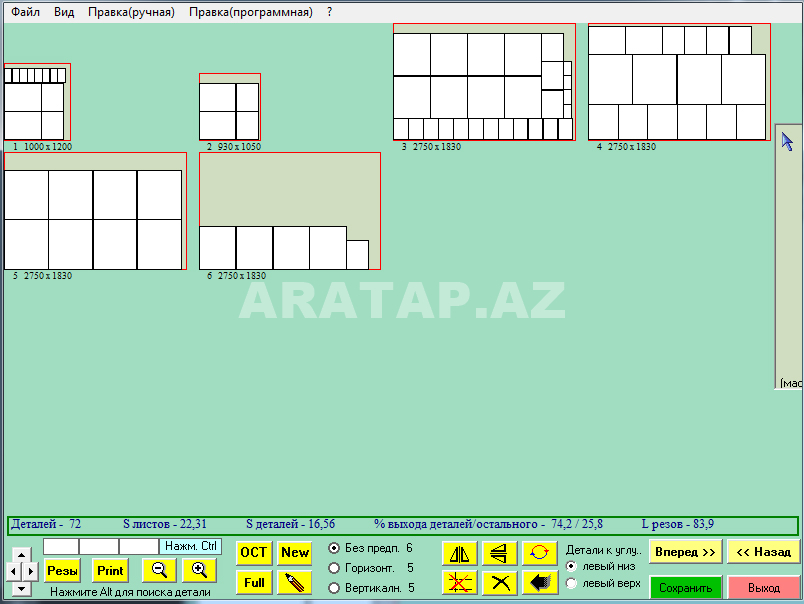Click the black X cross icon
Viewport: 804px width, 604px height.
(x=499, y=582)
